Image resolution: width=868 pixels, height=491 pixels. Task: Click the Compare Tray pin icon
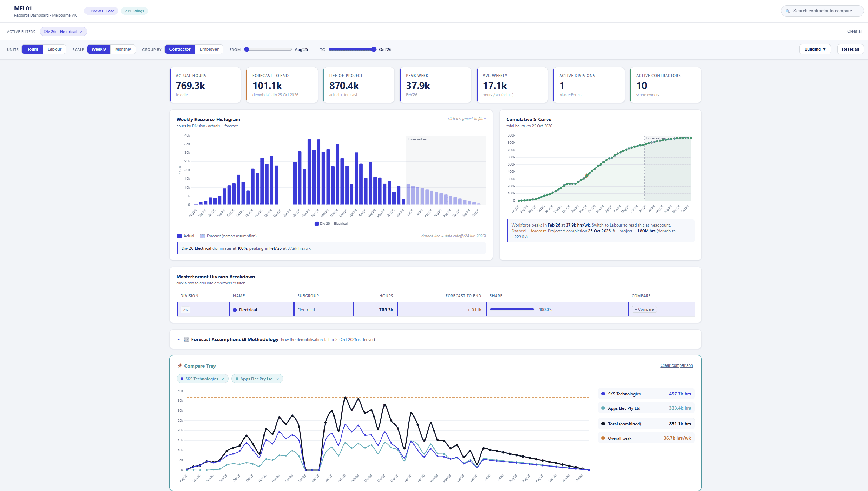point(179,366)
